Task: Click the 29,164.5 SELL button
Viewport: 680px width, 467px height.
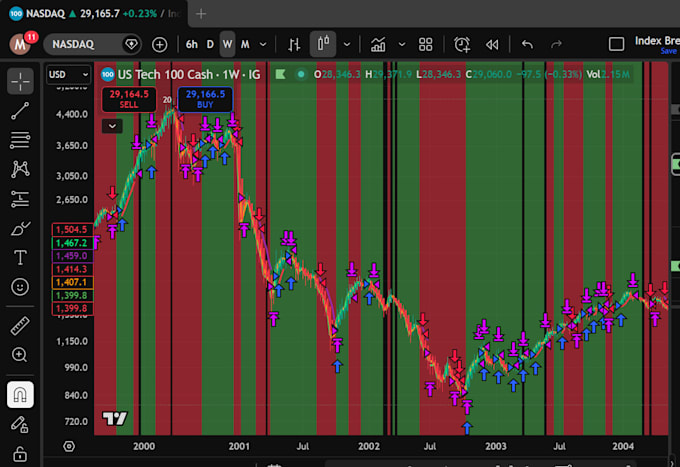Action: [x=129, y=99]
